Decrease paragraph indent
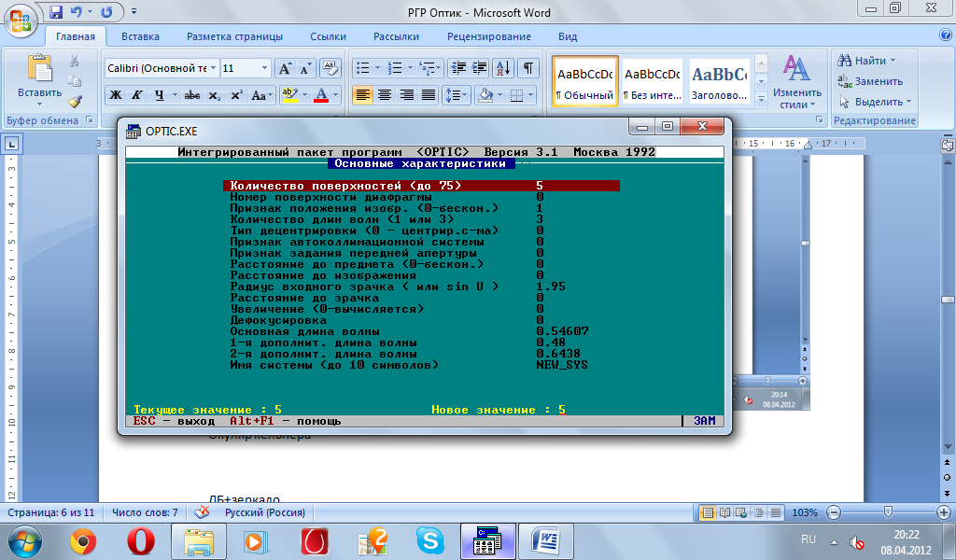 pos(457,68)
